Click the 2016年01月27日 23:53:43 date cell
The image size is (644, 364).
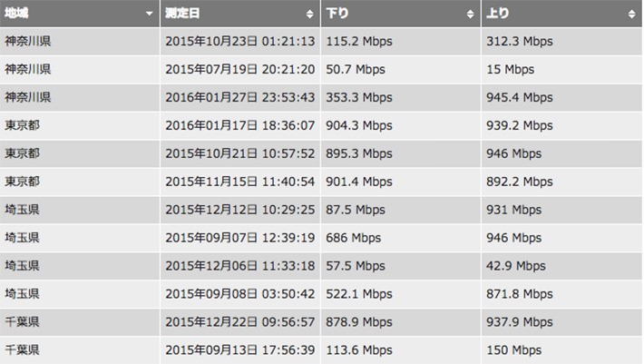click(x=240, y=97)
